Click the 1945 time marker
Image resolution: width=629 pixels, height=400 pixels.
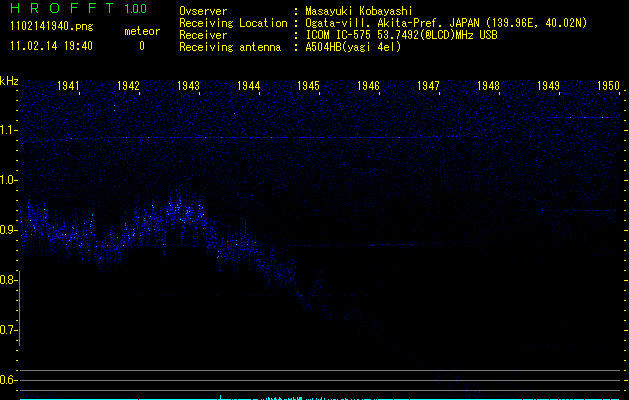tap(308, 87)
